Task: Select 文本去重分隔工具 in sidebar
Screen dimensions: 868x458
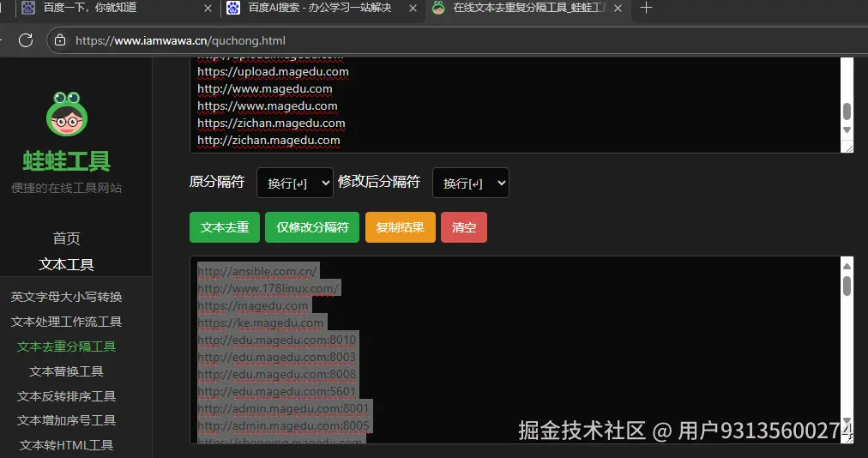Action: click(66, 347)
